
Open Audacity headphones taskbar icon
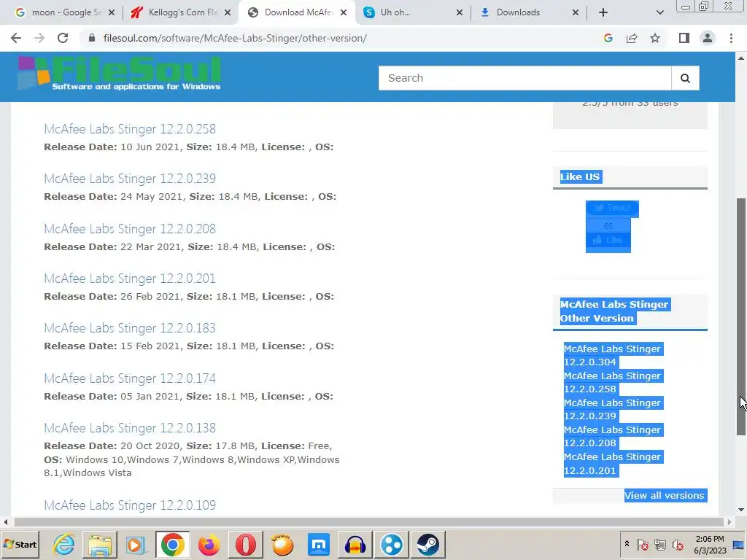[x=355, y=544]
